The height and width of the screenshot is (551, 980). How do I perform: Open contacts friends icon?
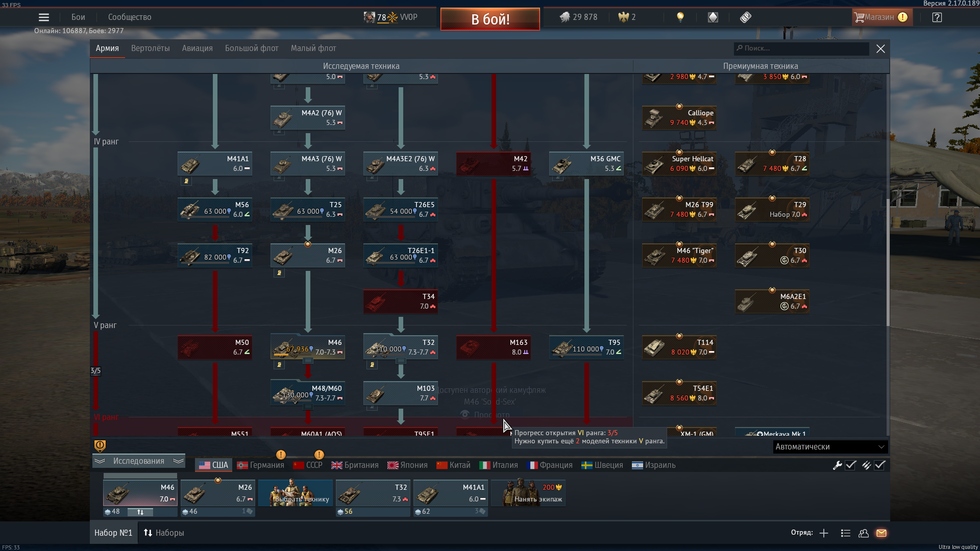coord(864,533)
